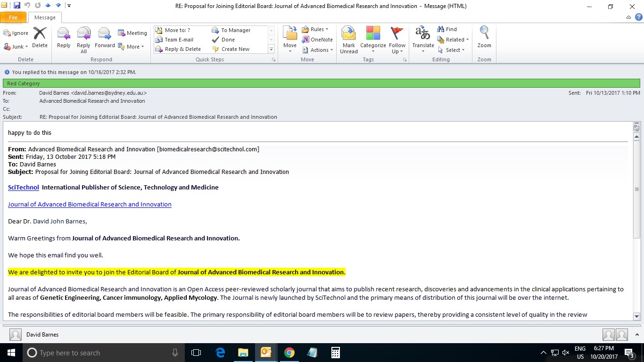Click the message body scroll down arrow
The width and height of the screenshot is (644, 362).
click(x=636, y=316)
